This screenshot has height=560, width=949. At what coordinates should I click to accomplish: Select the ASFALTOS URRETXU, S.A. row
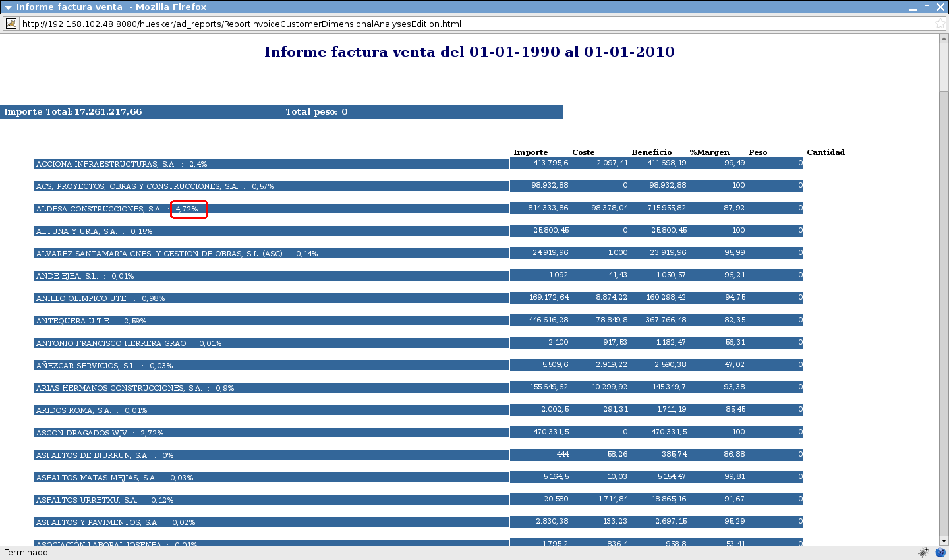tap(272, 500)
